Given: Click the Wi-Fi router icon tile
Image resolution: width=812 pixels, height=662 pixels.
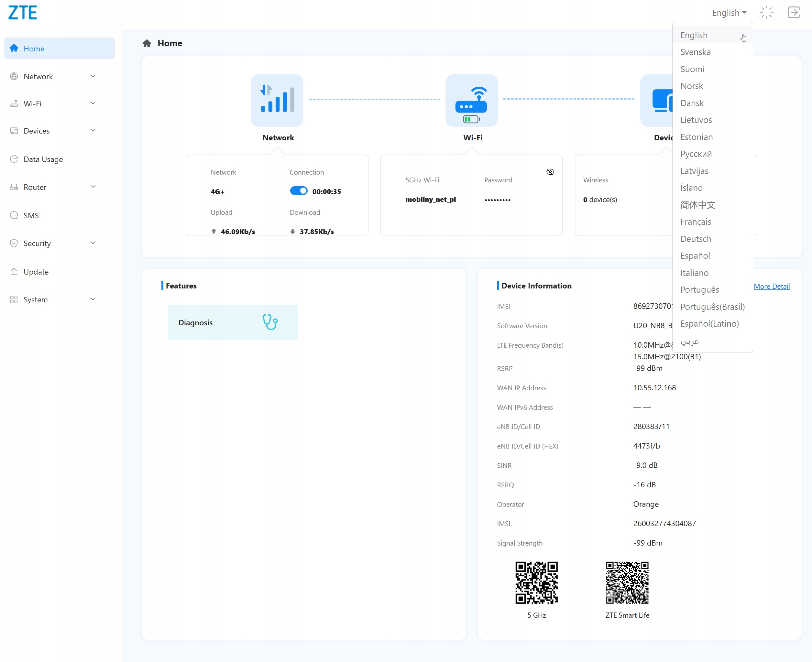Looking at the screenshot, I should click(471, 100).
